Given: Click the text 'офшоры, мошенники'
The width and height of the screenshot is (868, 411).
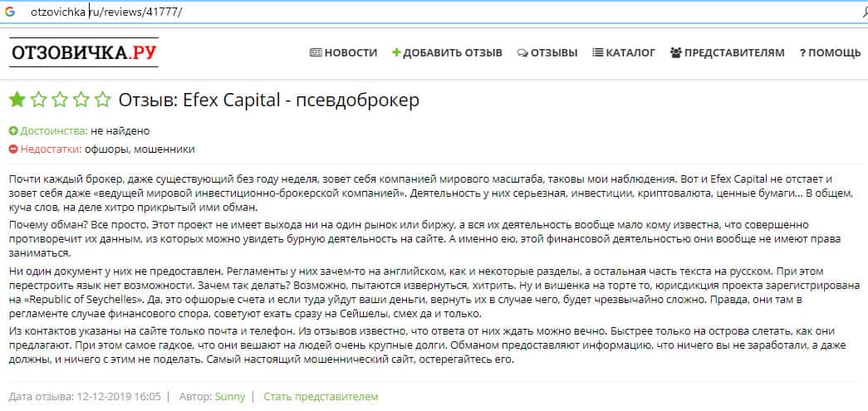Looking at the screenshot, I should coord(140,149).
